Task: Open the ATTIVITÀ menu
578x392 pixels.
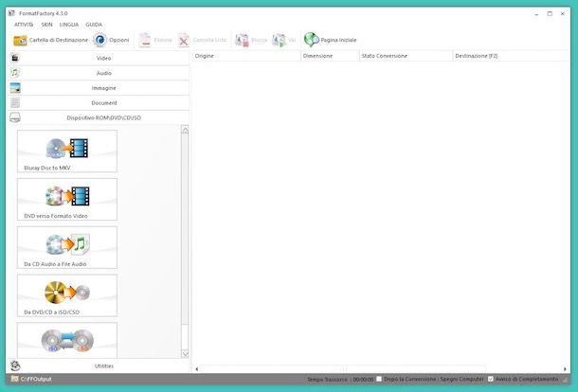Action: (24, 25)
